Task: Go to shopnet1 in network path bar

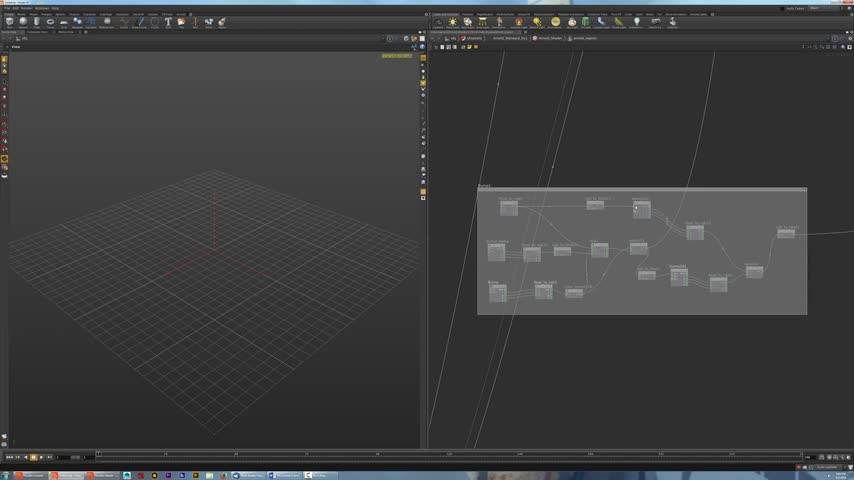Action: tap(472, 39)
